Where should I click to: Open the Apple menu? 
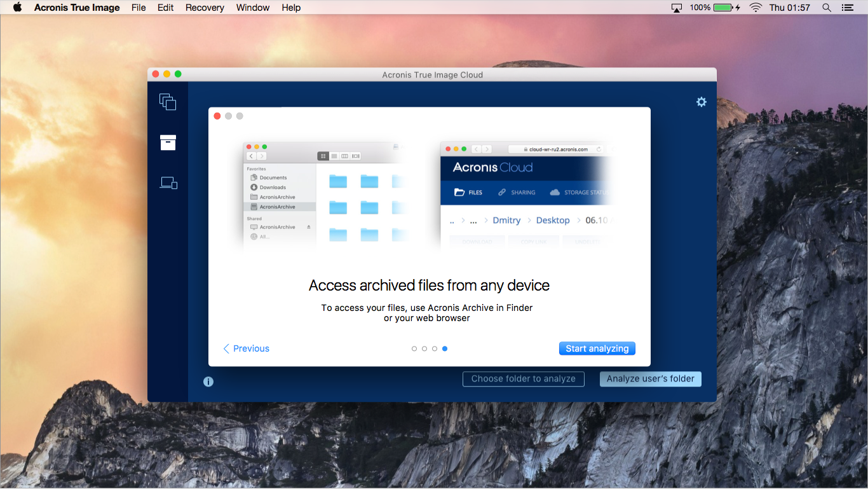(17, 8)
